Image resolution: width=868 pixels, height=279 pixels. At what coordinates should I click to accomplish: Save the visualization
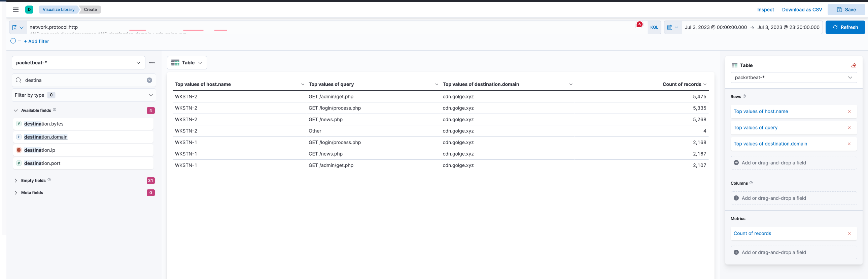[846, 9]
